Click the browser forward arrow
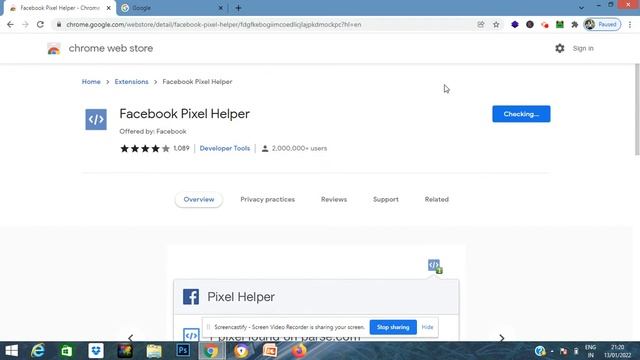Image resolution: width=640 pixels, height=360 pixels. tap(25, 24)
